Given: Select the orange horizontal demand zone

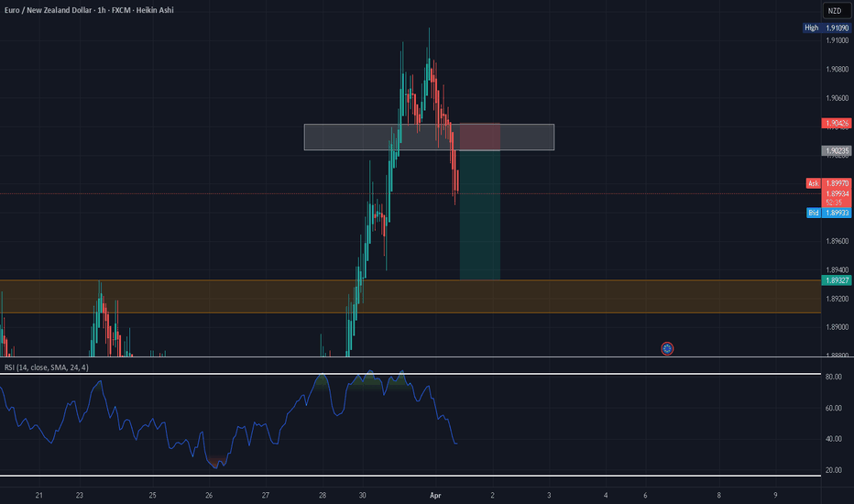Looking at the screenshot, I should tap(411, 296).
